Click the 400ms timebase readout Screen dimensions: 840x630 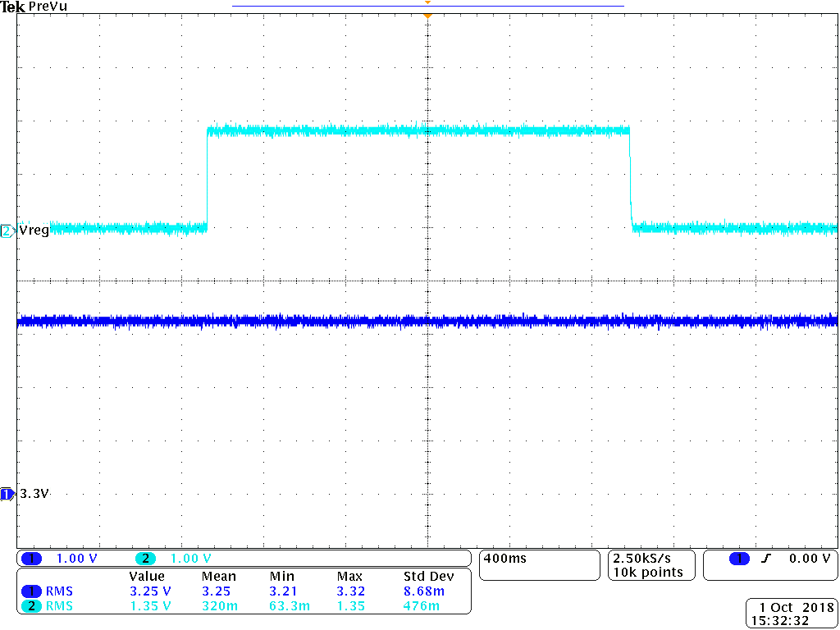click(x=505, y=558)
